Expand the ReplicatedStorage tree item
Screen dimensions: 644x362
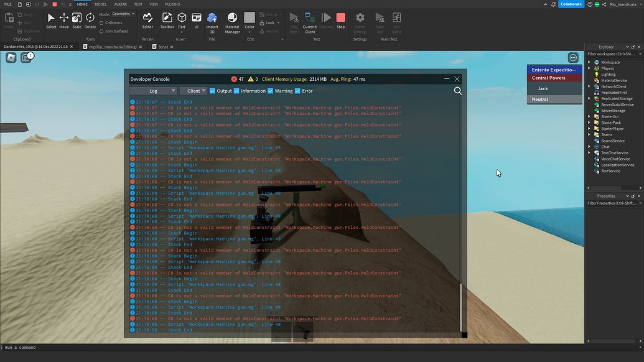click(589, 98)
